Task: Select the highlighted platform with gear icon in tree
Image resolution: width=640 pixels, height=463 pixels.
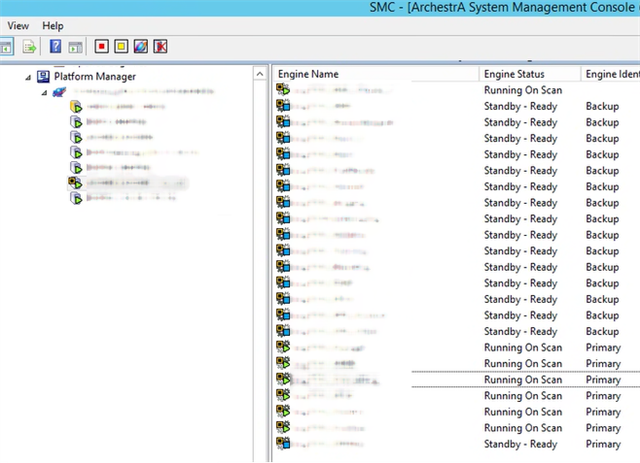Action: 127,183
